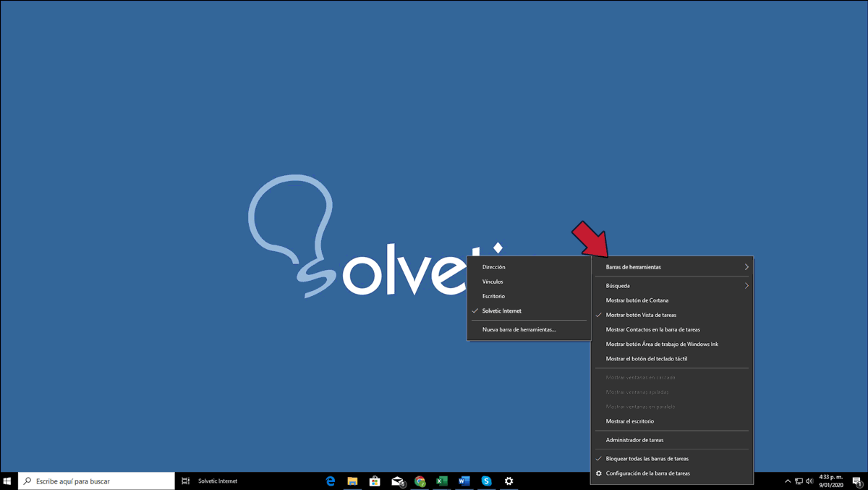Open Administrador de tareas
Image resolution: width=868 pixels, height=490 pixels.
(x=672, y=440)
